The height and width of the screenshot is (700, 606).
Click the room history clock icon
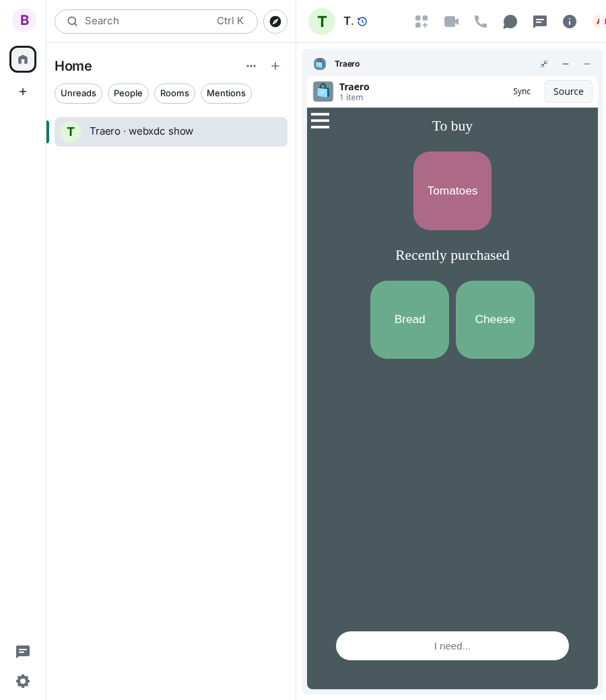point(362,22)
